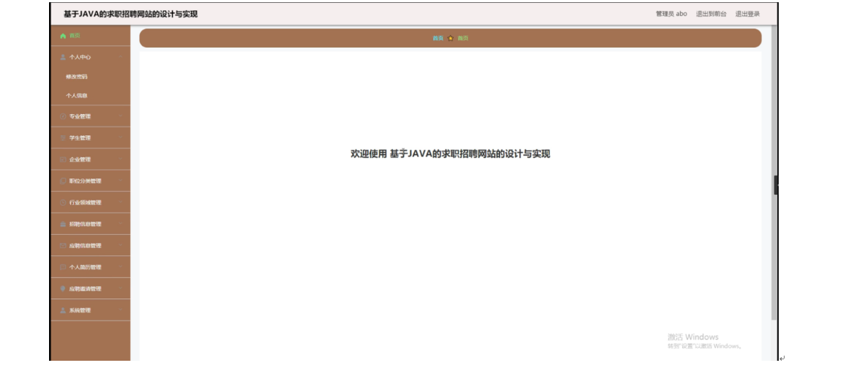Expand the 行业领域管理 chevron
This screenshot has height=371, width=868.
tap(121, 202)
